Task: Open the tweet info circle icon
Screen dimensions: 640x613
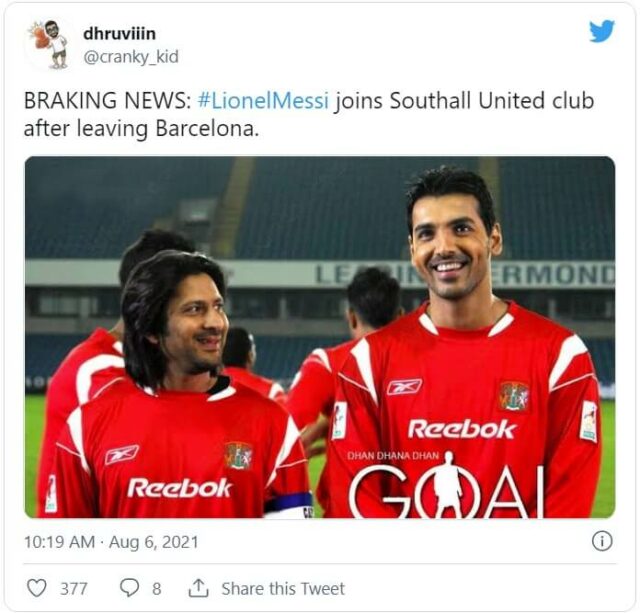Action: click(x=602, y=542)
